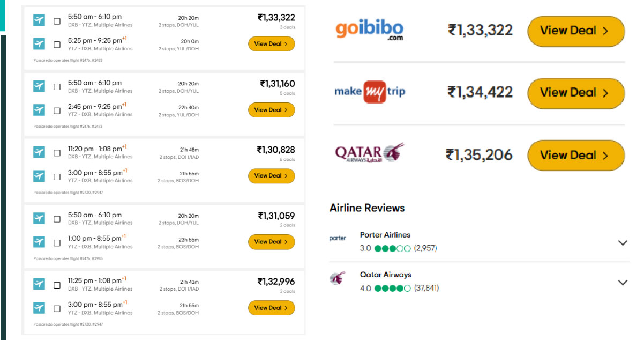Click the Qatar Airways logo in Airline Reviews

coord(337,278)
